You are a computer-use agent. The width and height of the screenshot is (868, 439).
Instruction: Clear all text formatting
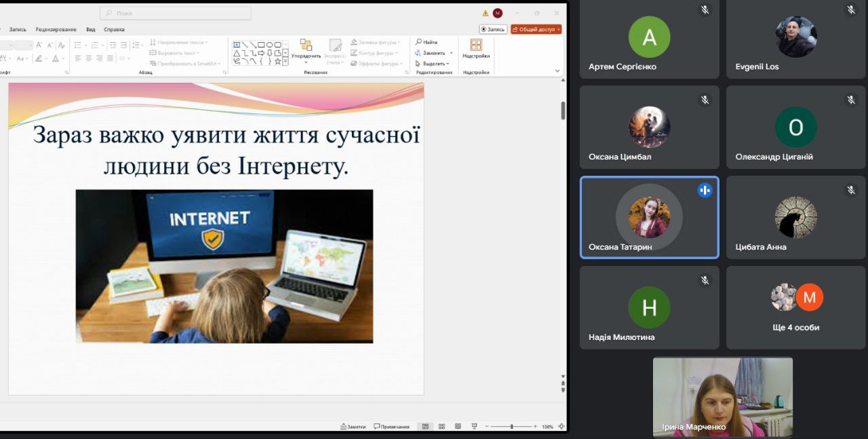click(61, 45)
